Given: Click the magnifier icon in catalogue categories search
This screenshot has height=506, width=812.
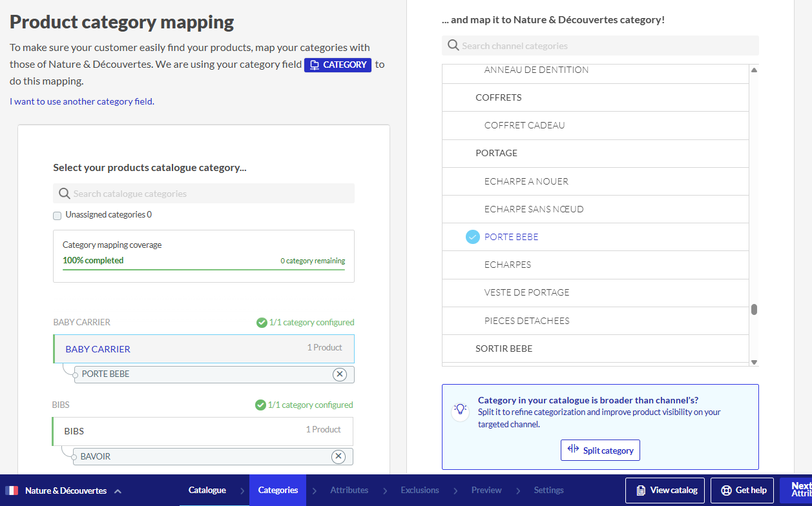Looking at the screenshot, I should coord(64,194).
